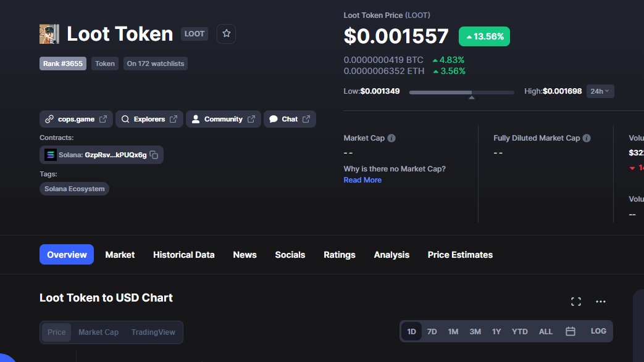Click the Solana contract address GzpRsv...kPUQx6g
The image size is (644, 362).
pyautogui.click(x=115, y=155)
